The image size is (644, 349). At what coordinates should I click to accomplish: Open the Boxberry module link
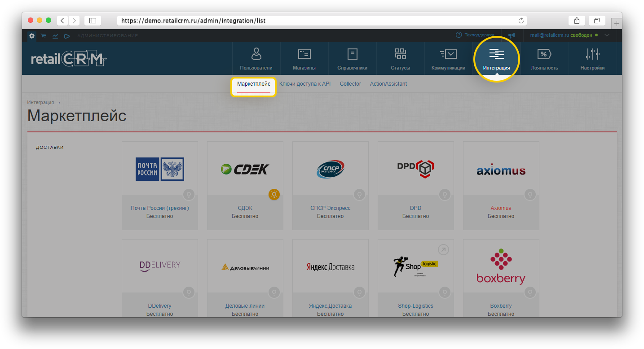coord(501,306)
